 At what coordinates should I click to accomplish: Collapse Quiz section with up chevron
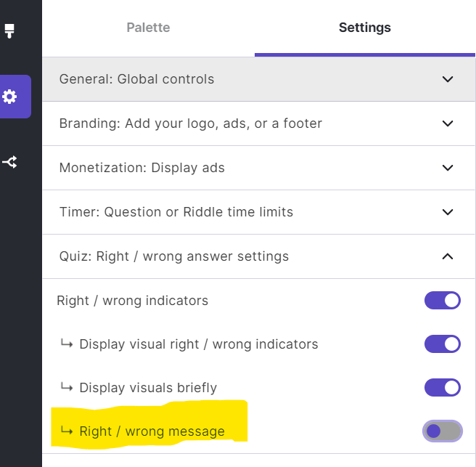click(448, 256)
